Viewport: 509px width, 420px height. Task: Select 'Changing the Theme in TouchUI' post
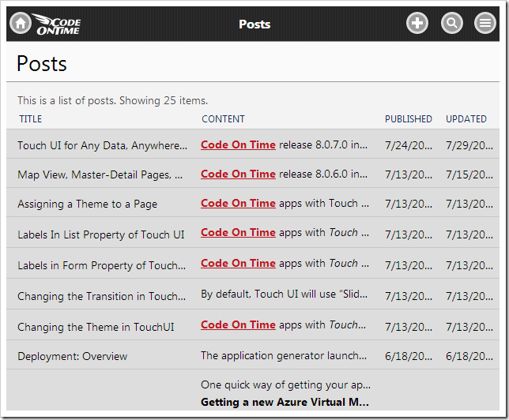coord(96,328)
